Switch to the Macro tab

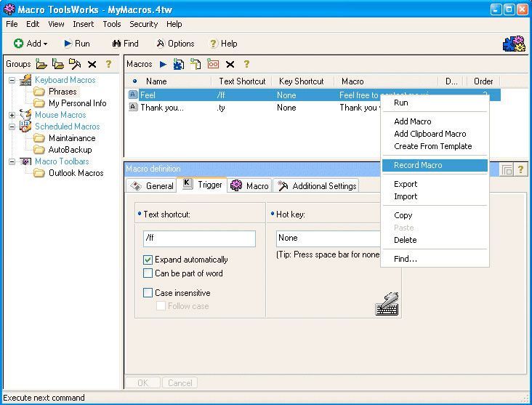249,185
